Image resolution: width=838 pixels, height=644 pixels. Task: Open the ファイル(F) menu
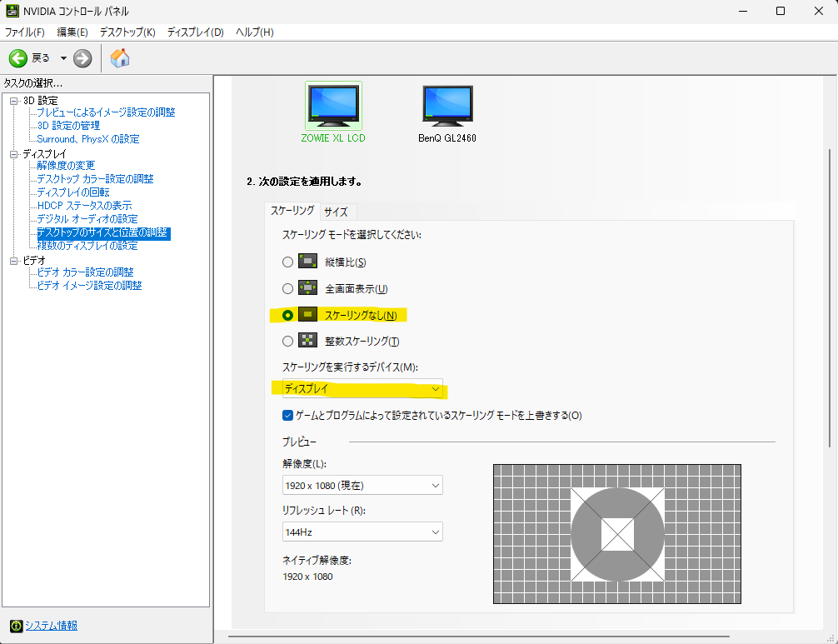(25, 32)
